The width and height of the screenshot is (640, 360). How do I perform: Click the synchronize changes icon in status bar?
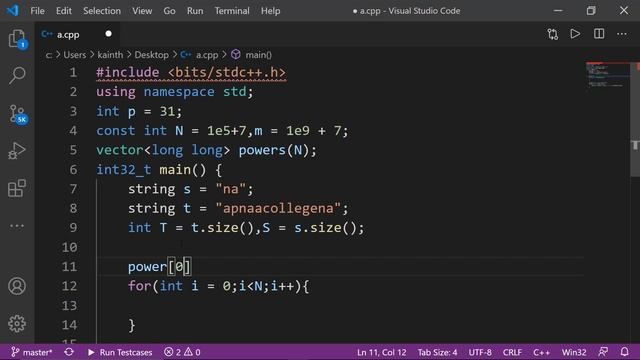(69, 352)
